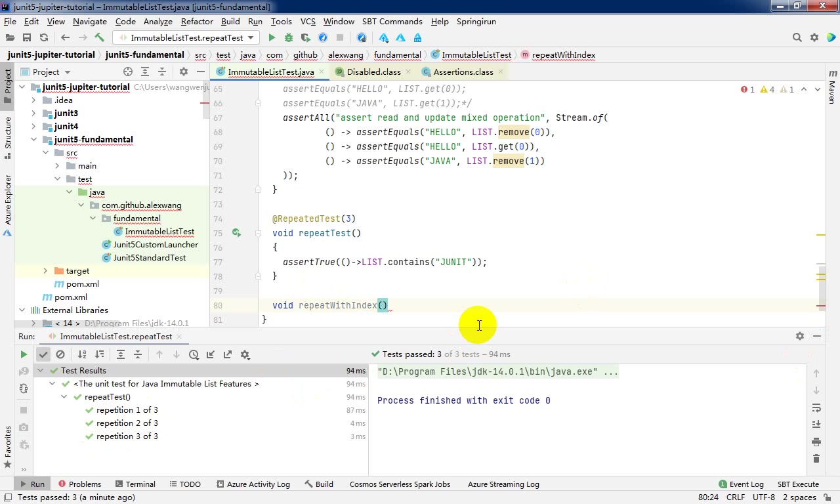Image resolution: width=840 pixels, height=504 pixels.
Task: Open test history clock icon
Action: (x=194, y=354)
